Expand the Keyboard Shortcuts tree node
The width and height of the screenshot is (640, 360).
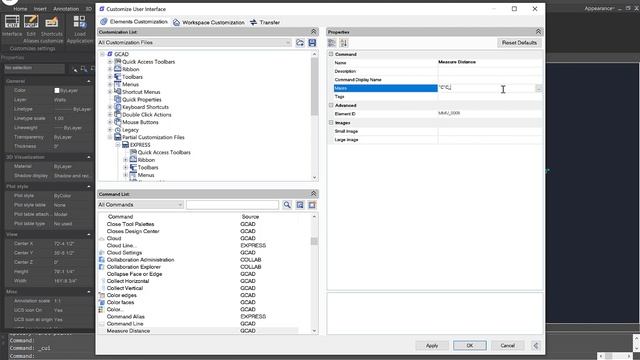pos(110,107)
